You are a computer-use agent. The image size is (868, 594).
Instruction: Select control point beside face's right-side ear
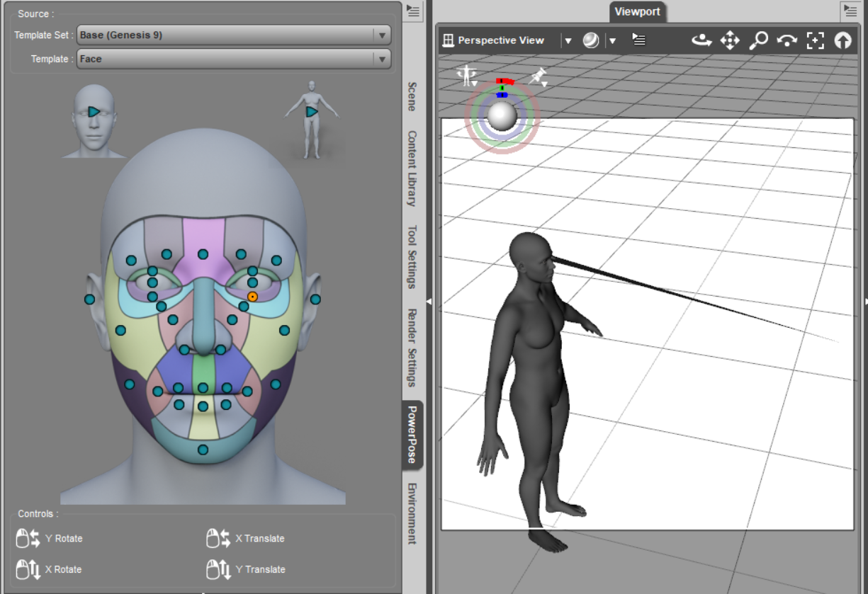pos(315,299)
